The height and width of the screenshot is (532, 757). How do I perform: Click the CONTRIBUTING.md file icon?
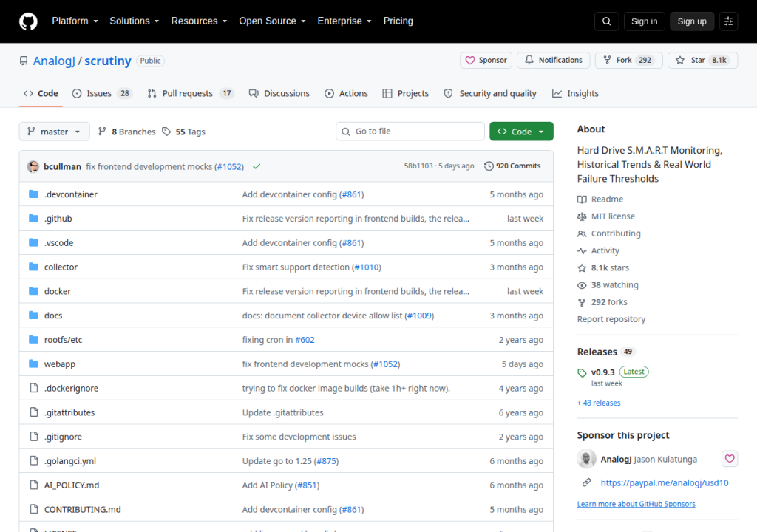[x=34, y=509]
